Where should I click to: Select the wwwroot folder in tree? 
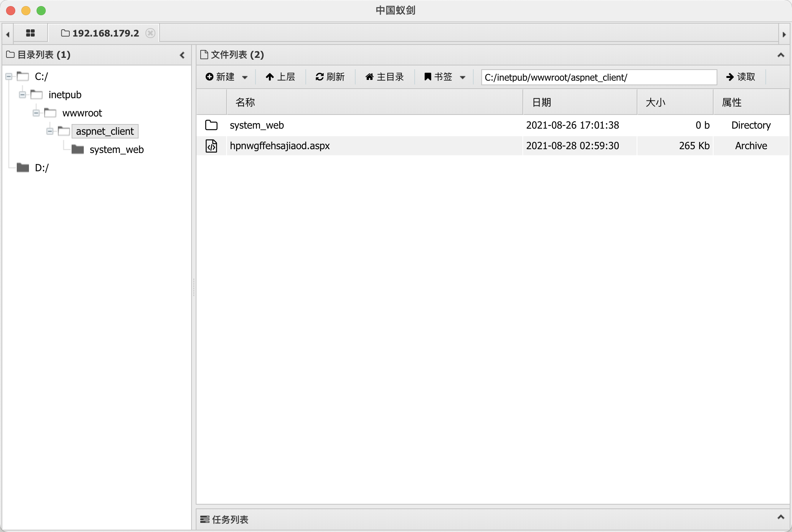82,113
